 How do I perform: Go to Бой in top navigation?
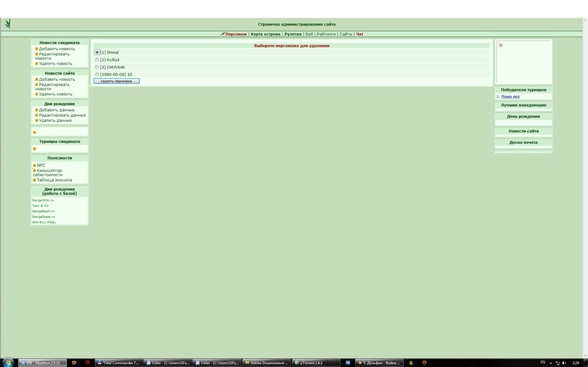[309, 34]
